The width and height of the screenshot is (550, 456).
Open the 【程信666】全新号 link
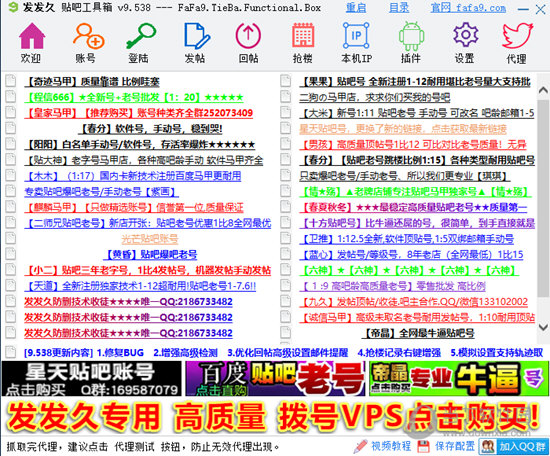(134, 97)
